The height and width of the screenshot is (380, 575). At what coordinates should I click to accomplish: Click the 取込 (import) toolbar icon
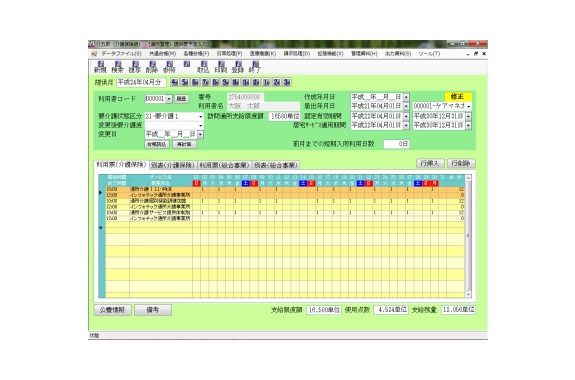click(204, 67)
